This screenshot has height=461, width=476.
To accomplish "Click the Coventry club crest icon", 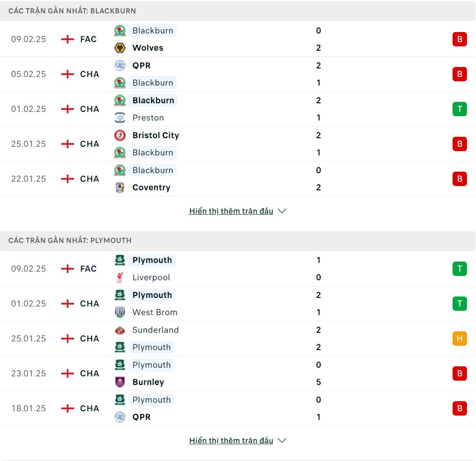I will pyautogui.click(x=120, y=187).
